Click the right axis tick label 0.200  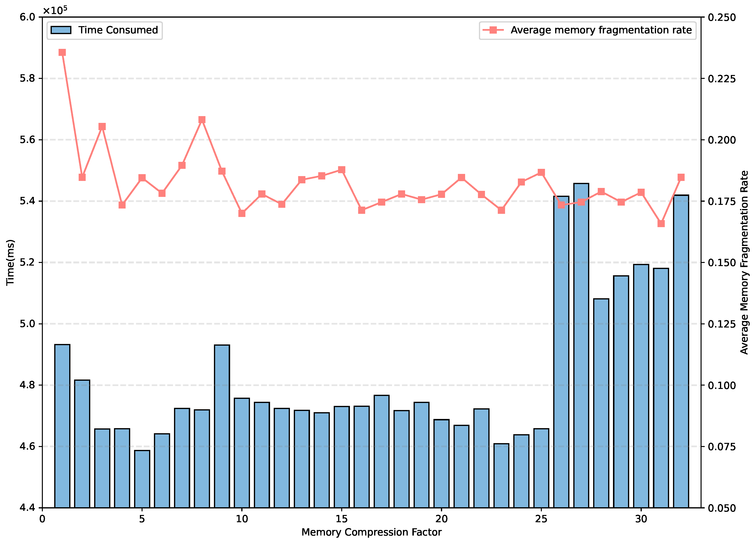722,140
